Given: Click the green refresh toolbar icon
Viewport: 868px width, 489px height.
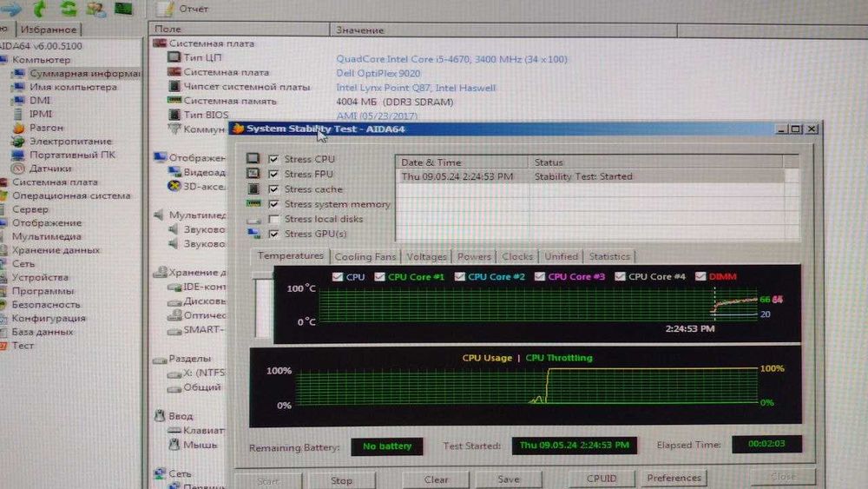Looking at the screenshot, I should point(68,9).
